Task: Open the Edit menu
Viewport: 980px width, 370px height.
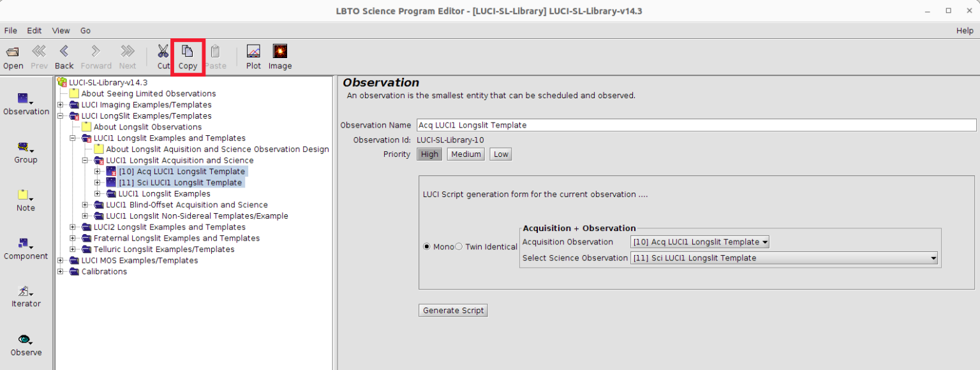Action: [x=34, y=31]
